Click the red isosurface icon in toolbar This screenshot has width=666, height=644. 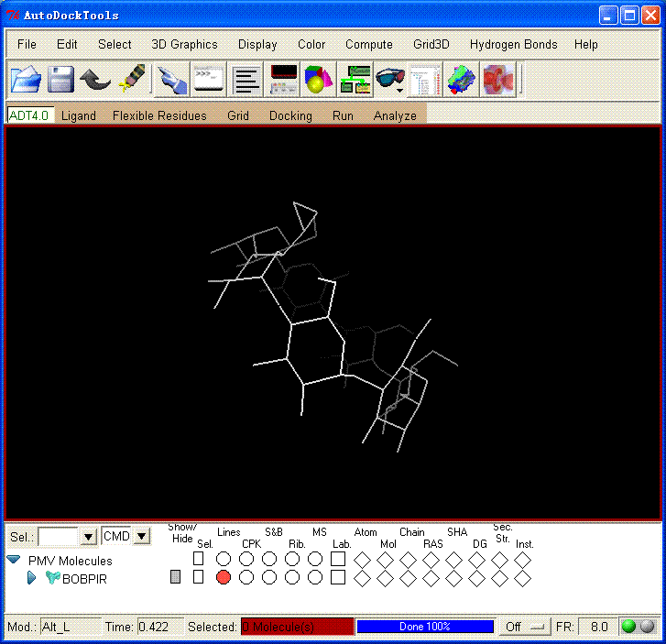(498, 80)
